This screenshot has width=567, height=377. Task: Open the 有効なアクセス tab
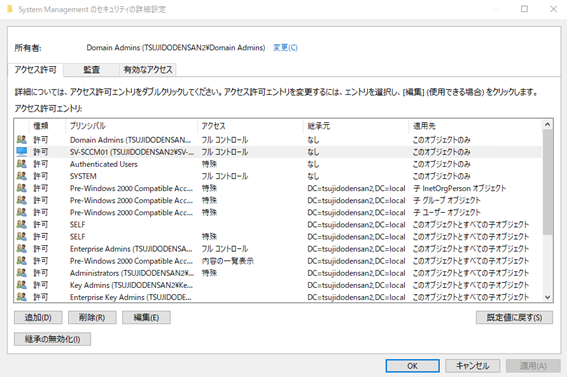tap(148, 69)
